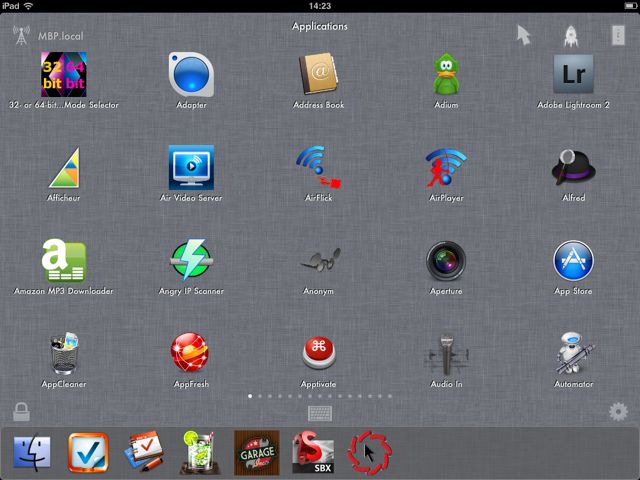Open the remote control panel icon

(x=618, y=35)
